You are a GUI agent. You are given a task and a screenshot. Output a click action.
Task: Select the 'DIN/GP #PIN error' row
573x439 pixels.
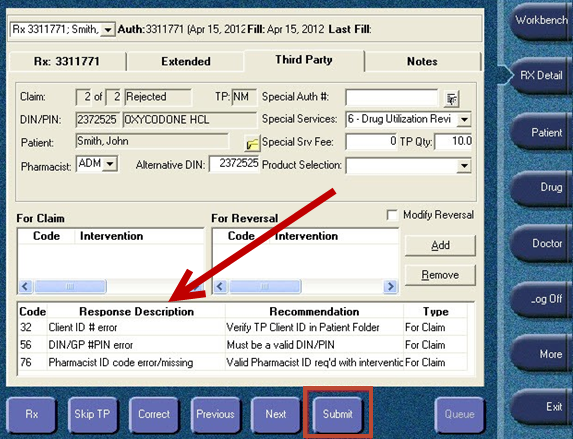coord(243,345)
